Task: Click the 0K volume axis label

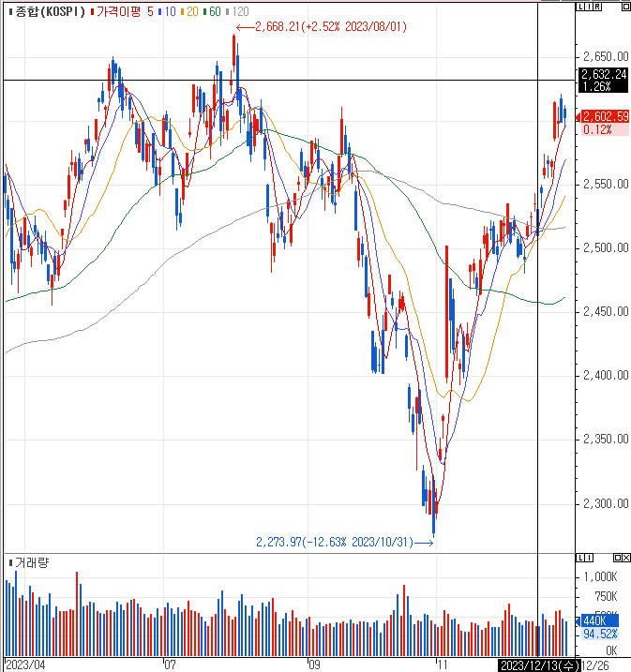Action: click(611, 651)
